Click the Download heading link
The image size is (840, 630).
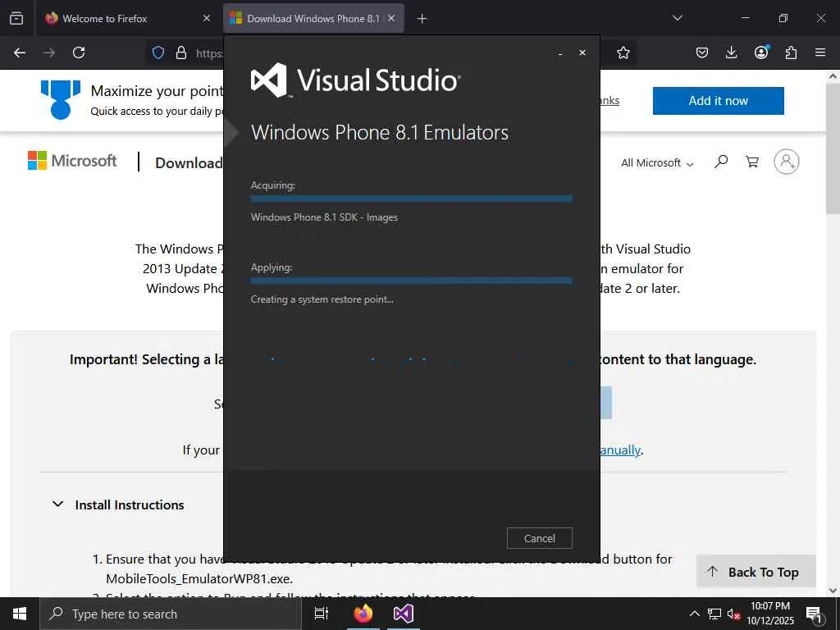(189, 163)
